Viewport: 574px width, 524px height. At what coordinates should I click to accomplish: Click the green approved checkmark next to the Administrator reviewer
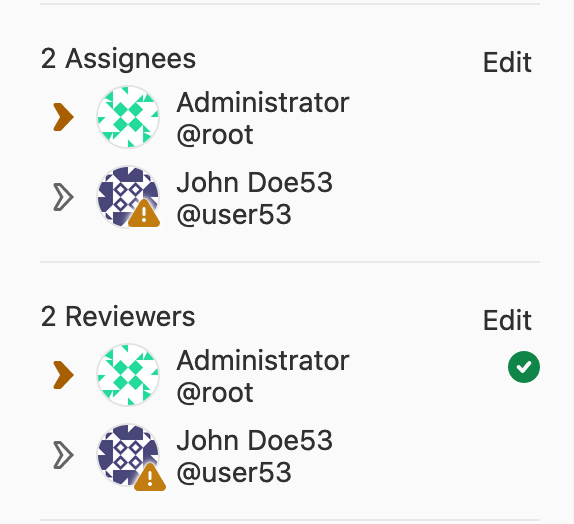523,367
